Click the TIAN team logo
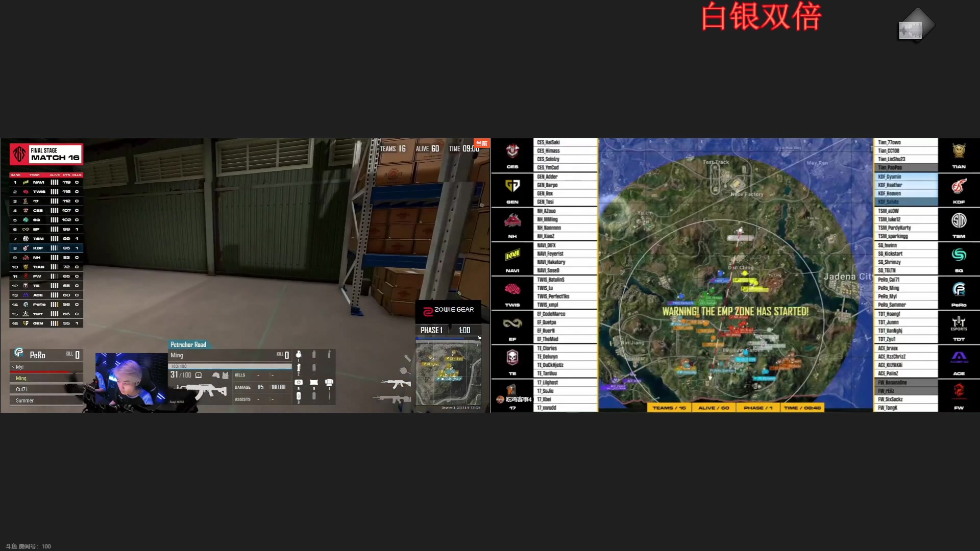 (x=959, y=151)
